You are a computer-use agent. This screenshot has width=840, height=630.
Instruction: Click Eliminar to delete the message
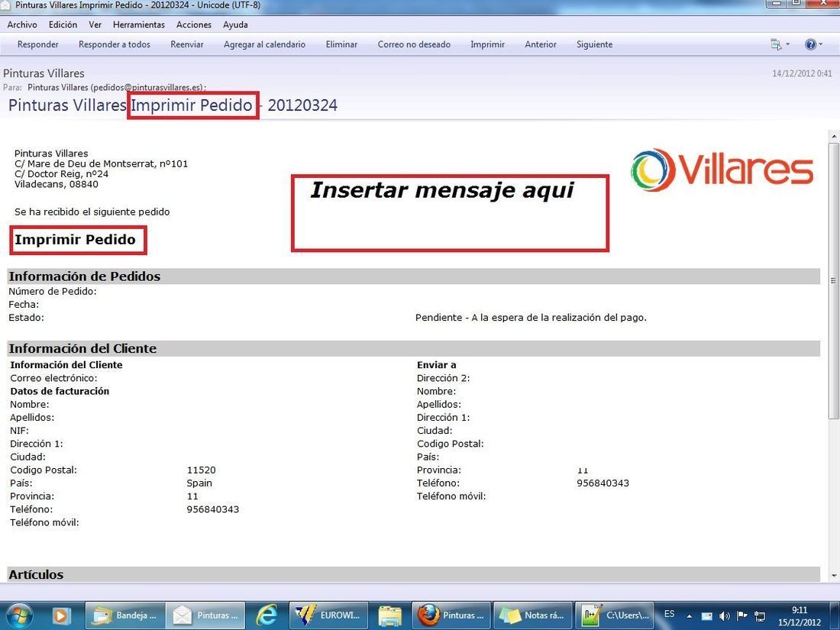pos(342,44)
